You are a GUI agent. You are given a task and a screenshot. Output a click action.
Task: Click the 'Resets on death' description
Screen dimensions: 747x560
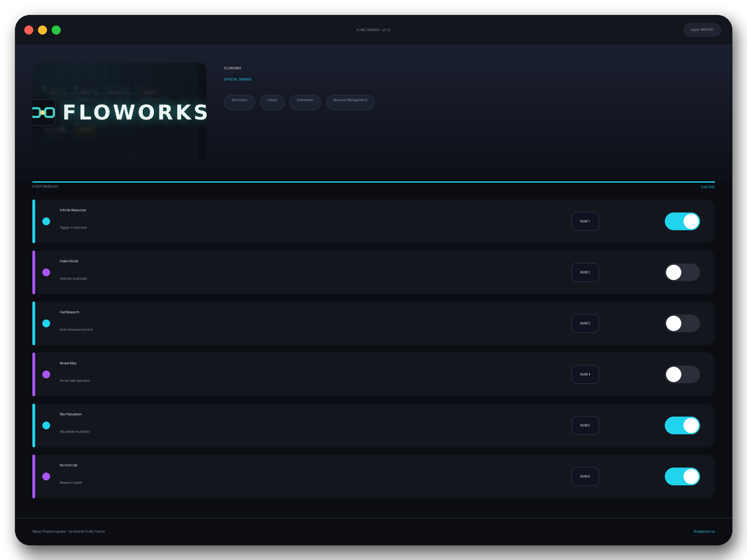click(71, 483)
